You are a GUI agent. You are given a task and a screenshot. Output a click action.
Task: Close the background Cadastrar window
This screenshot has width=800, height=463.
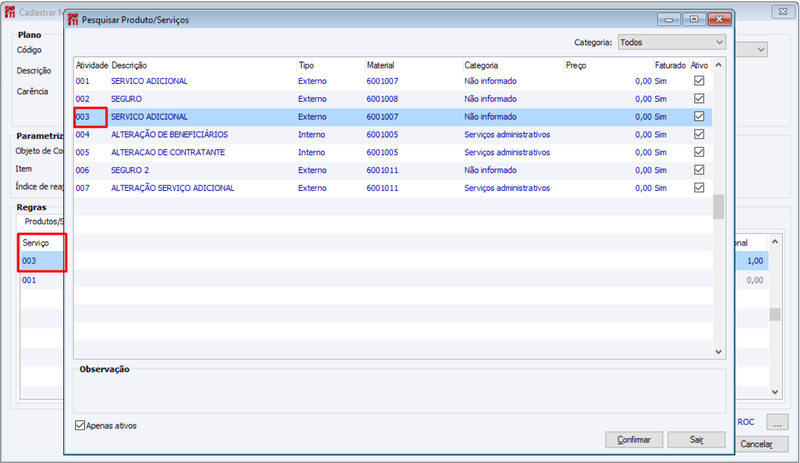[x=783, y=11]
